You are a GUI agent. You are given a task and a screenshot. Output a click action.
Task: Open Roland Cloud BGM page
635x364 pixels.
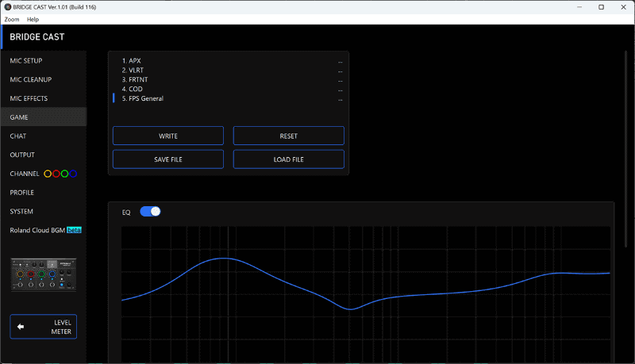coord(44,230)
